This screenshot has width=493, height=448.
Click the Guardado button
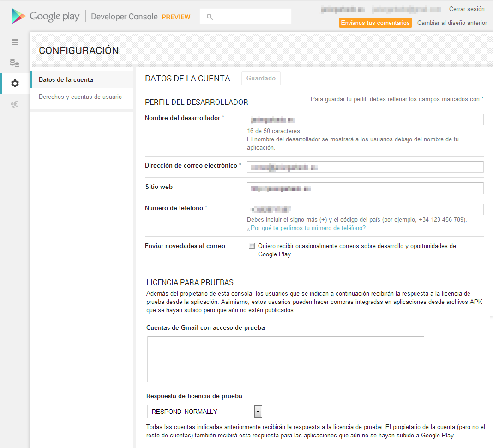click(x=261, y=79)
